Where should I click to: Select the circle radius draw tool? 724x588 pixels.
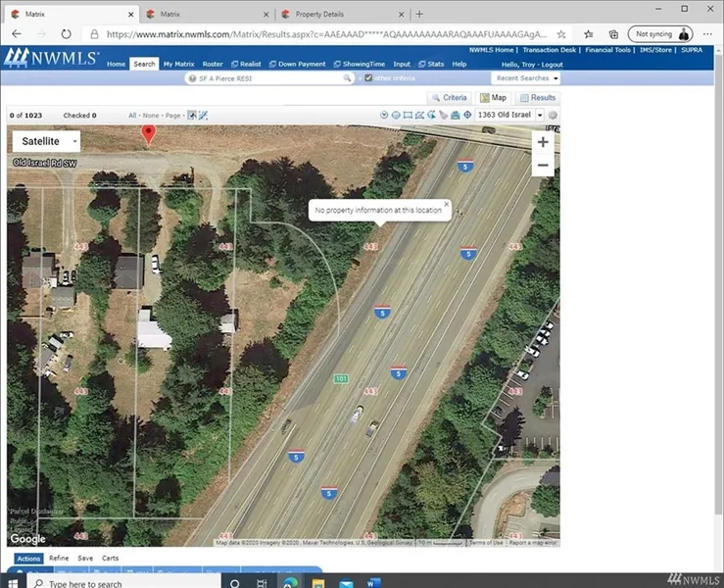396,115
